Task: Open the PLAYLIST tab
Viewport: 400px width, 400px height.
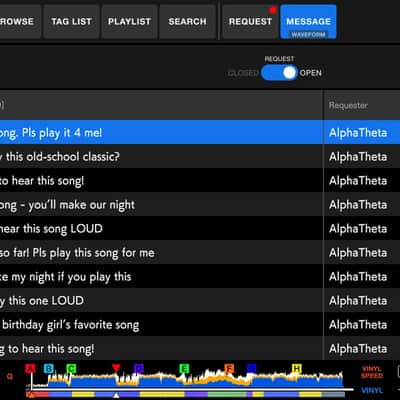Action: (129, 22)
